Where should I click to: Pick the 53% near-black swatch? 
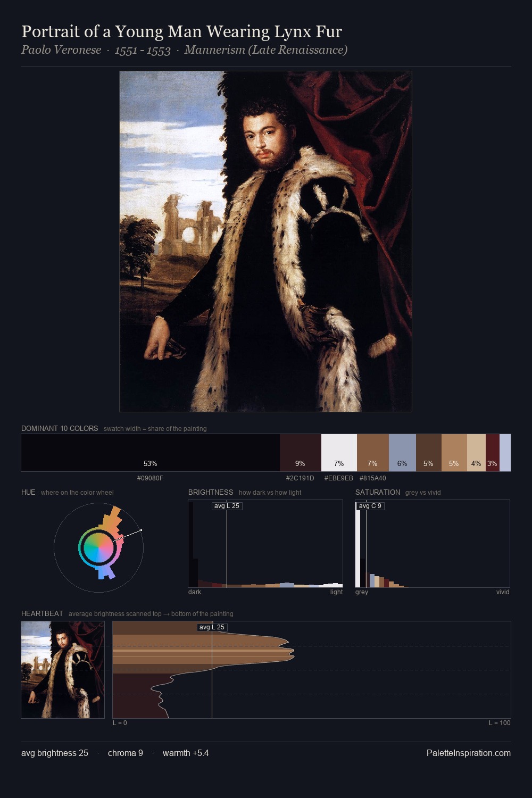pyautogui.click(x=151, y=453)
